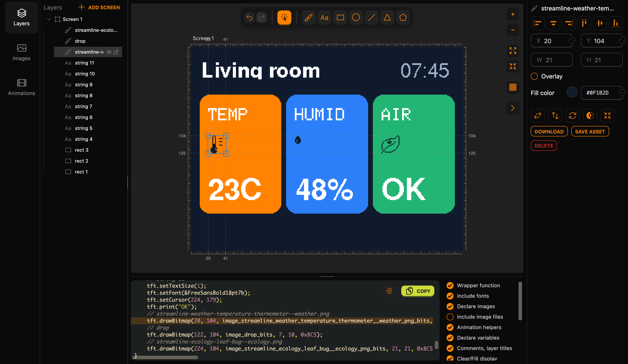Click the SAVE ASSET button
Screen dimensions: 628x364
tap(590, 132)
